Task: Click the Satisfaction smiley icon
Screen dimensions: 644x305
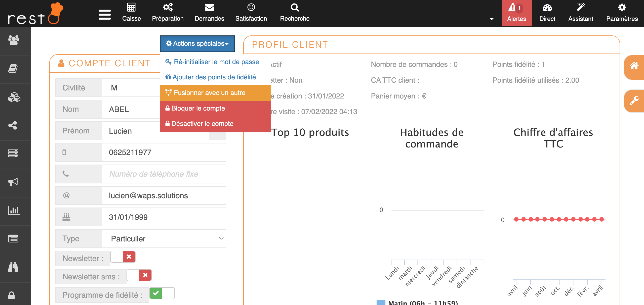Action: (251, 8)
